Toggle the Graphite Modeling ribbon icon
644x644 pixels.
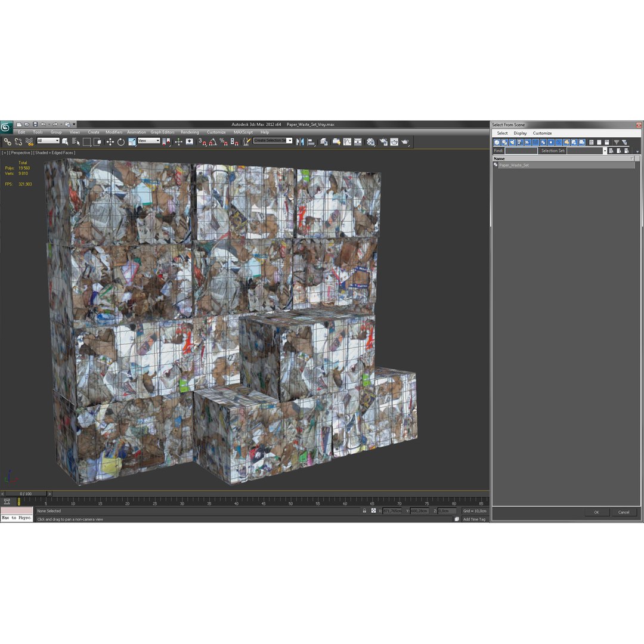[336, 142]
